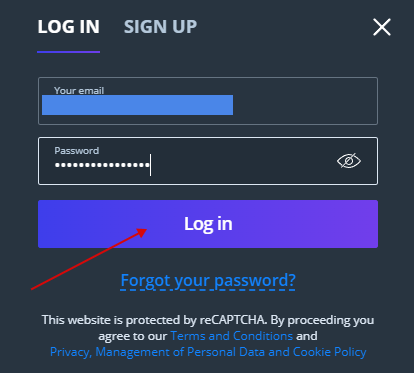414x373 pixels.
Task: Open the Forgot your password link
Action: (x=208, y=280)
